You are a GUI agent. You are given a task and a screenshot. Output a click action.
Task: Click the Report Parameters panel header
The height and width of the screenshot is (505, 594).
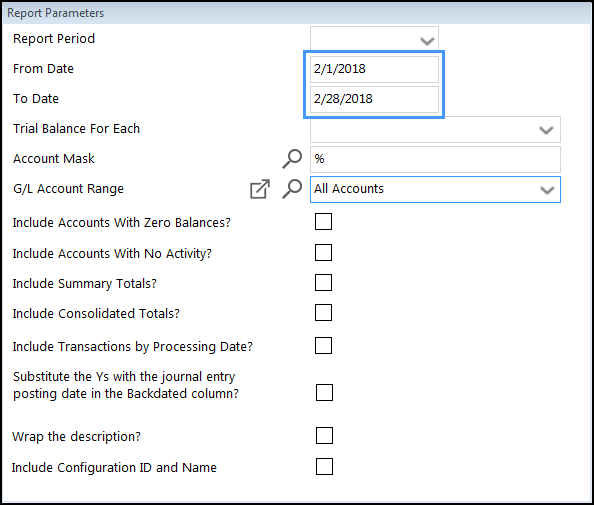tap(297, 13)
